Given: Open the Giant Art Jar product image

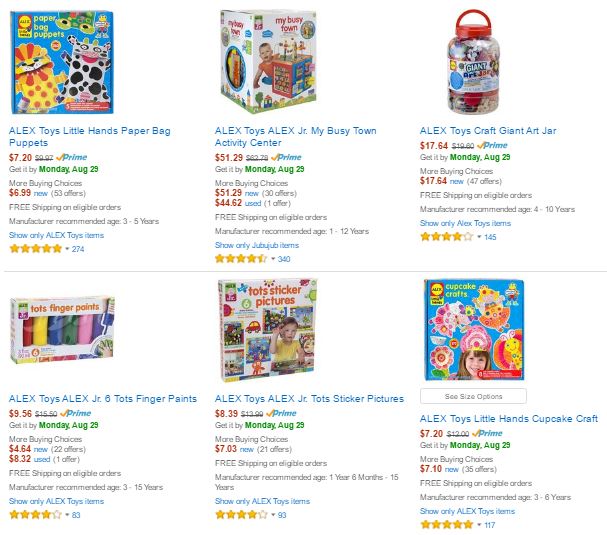Looking at the screenshot, I should [473, 62].
